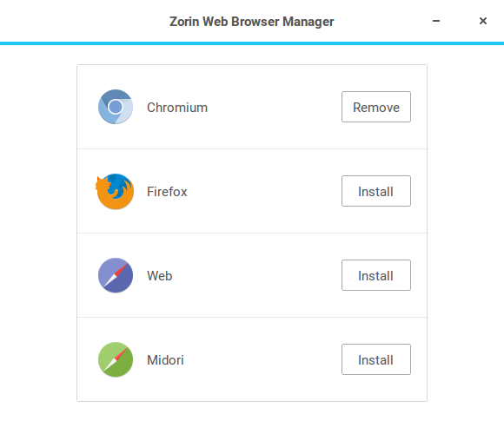The width and height of the screenshot is (504, 421).
Task: Click the Firefox fox logo icon
Action: click(x=115, y=191)
